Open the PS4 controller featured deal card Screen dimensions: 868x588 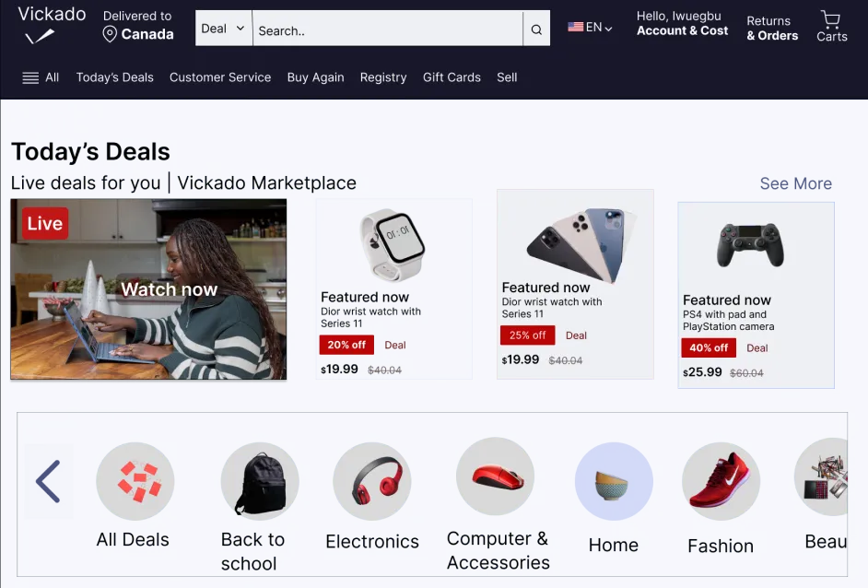[x=756, y=295]
